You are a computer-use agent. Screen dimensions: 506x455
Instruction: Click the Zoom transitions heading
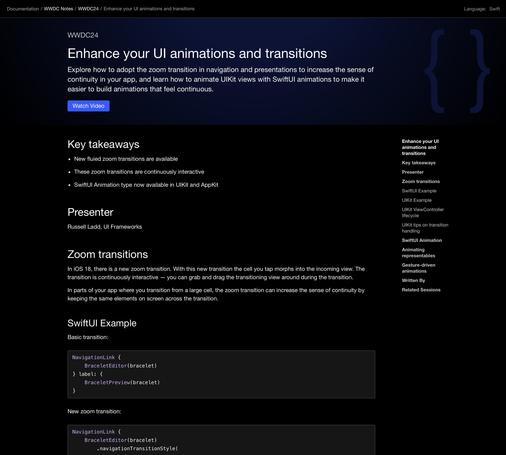point(108,254)
